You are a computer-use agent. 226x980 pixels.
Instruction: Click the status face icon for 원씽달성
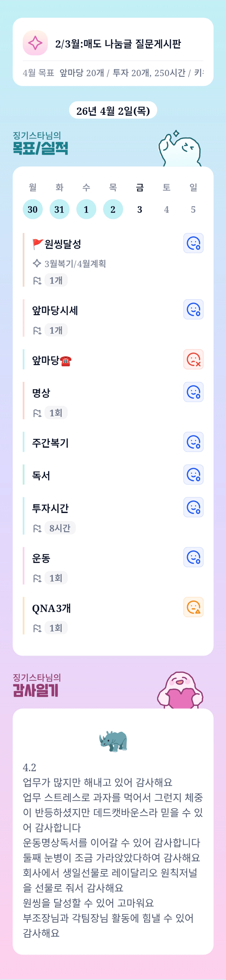[x=193, y=243]
